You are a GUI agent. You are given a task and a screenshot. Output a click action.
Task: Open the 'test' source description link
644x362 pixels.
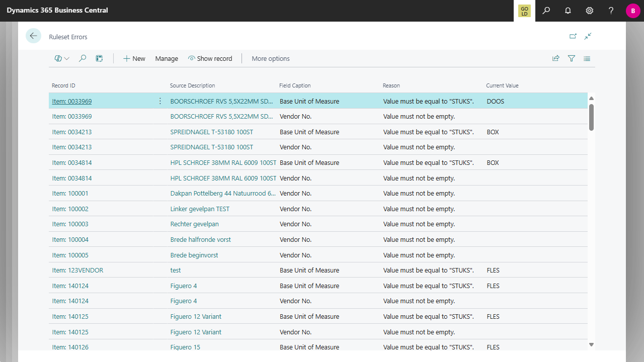(x=176, y=270)
